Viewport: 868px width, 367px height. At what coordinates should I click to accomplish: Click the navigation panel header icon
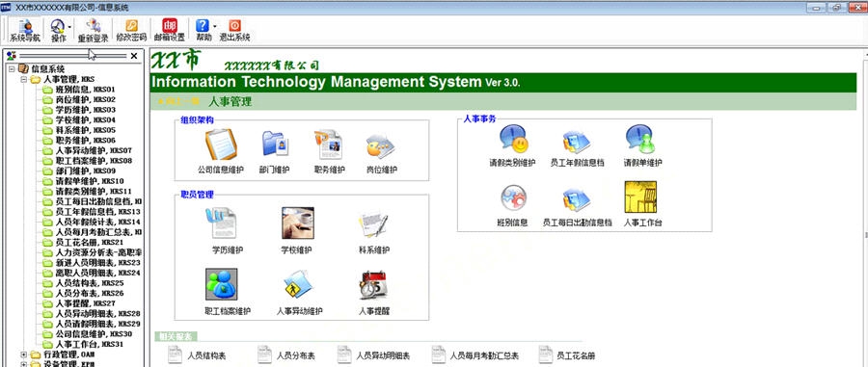(x=11, y=56)
